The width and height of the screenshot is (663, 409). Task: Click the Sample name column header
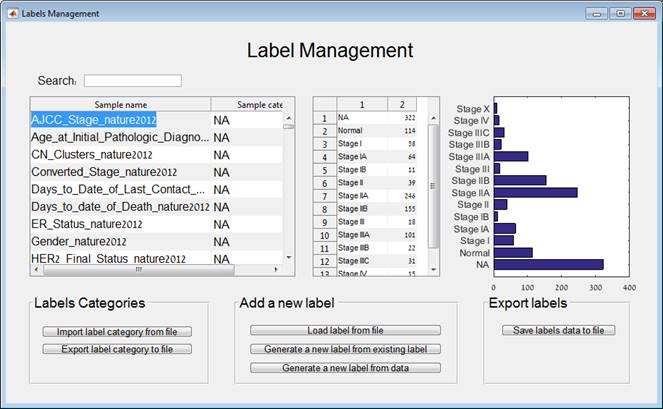coord(120,104)
